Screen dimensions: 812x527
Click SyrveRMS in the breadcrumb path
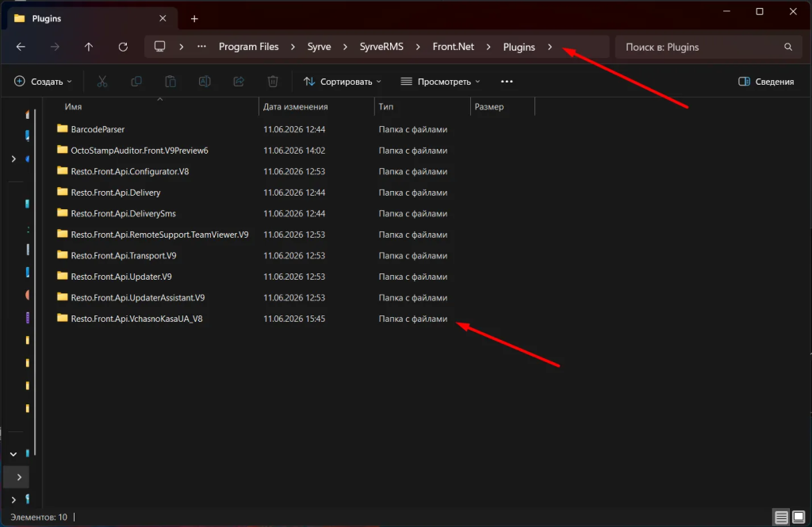[381, 47]
